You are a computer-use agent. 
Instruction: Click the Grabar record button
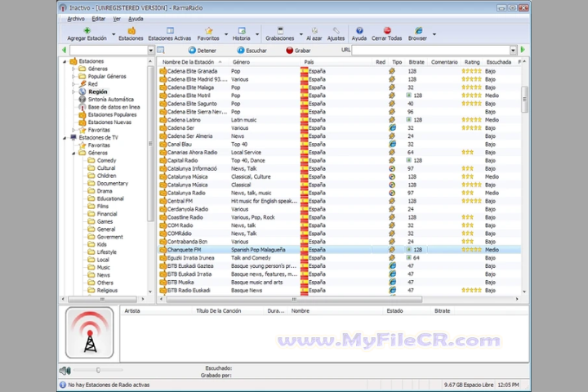298,51
